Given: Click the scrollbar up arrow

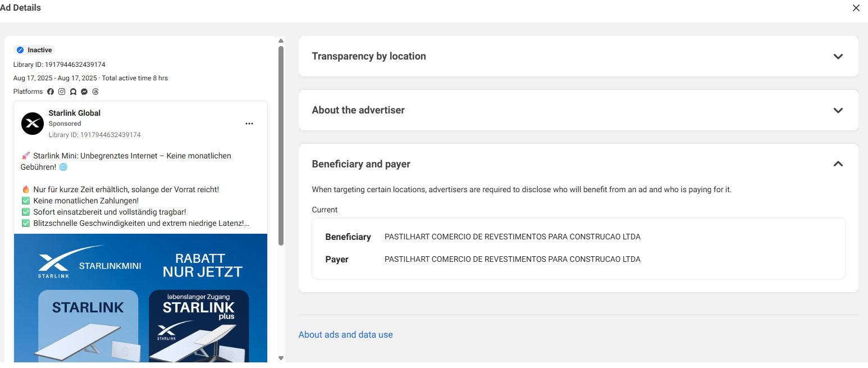Looking at the screenshot, I should (x=281, y=41).
